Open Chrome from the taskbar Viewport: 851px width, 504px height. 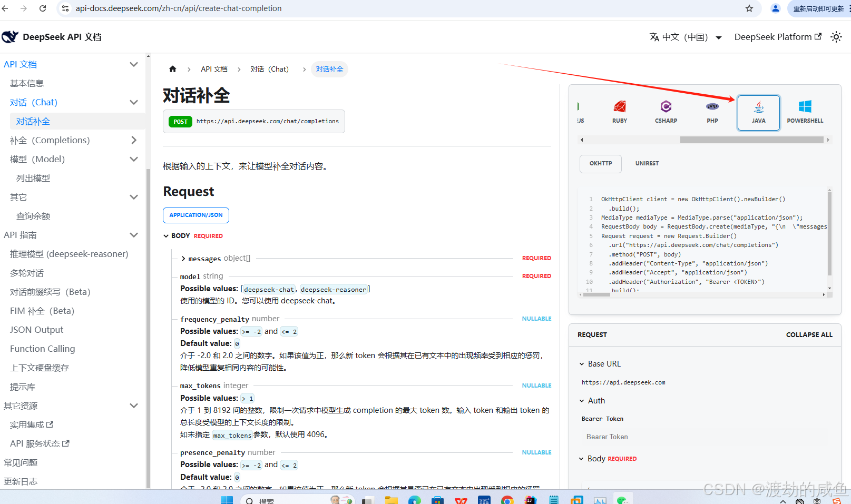507,500
